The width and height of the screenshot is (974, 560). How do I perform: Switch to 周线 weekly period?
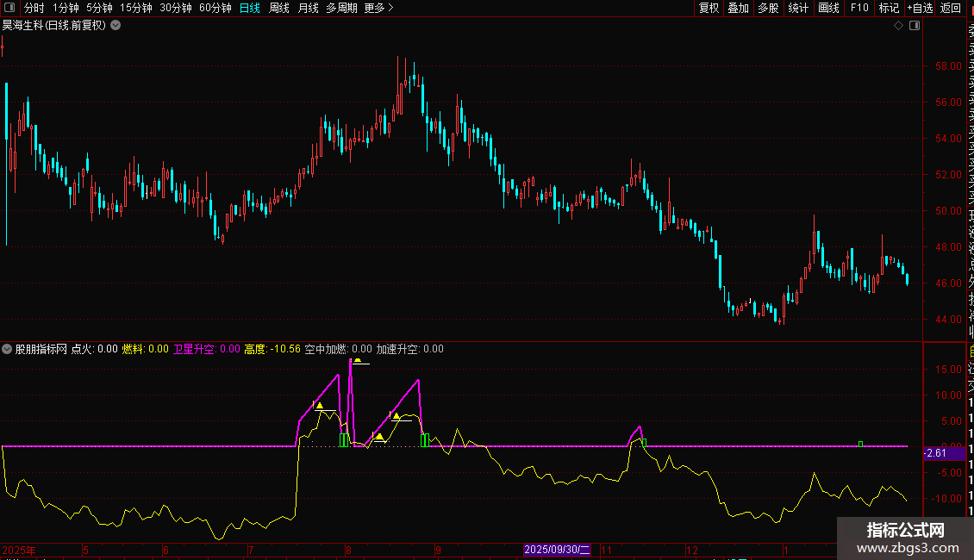click(279, 8)
